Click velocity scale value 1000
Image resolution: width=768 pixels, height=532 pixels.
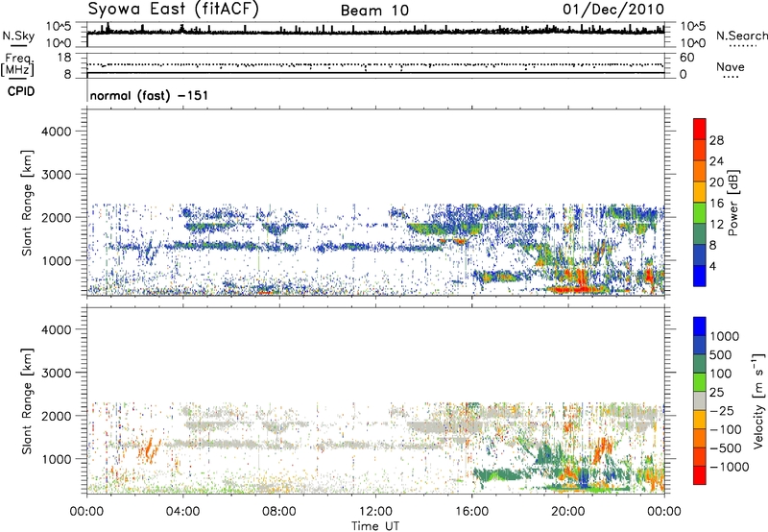[x=725, y=336]
